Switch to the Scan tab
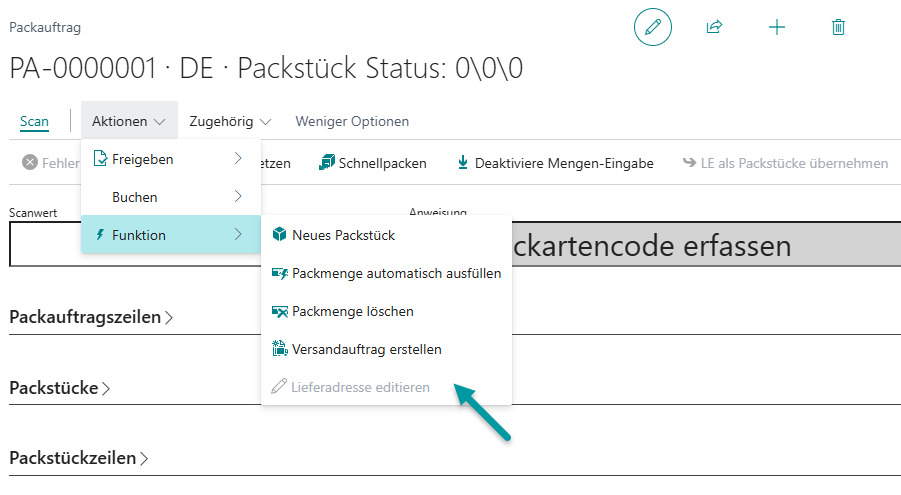 34,121
